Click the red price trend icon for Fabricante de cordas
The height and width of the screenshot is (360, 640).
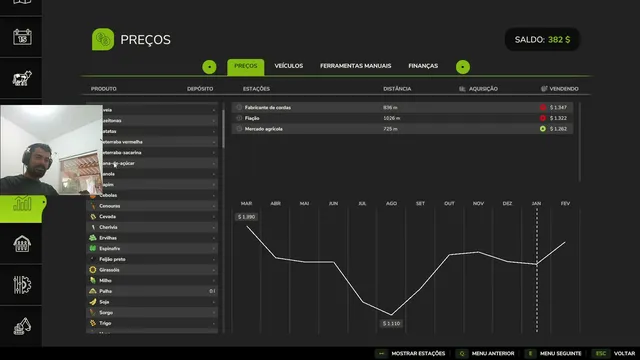point(543,107)
